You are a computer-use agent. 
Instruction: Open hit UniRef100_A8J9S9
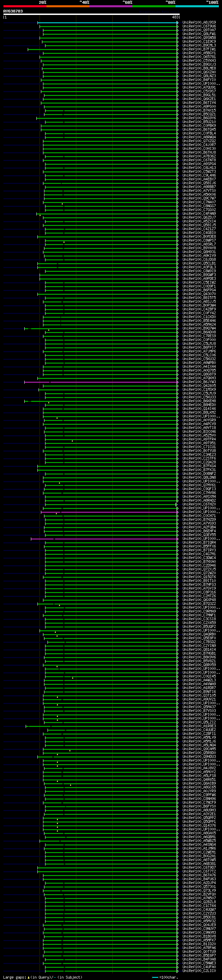point(199,23)
